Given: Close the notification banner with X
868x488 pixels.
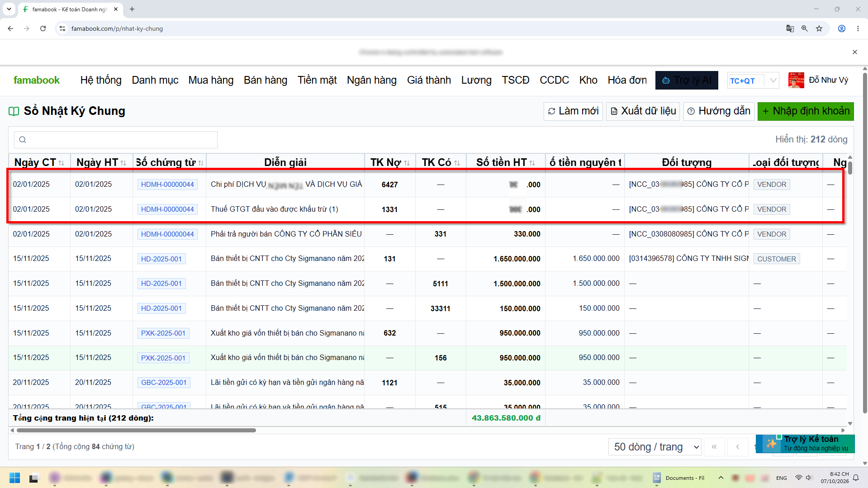Looking at the screenshot, I should coord(855,52).
